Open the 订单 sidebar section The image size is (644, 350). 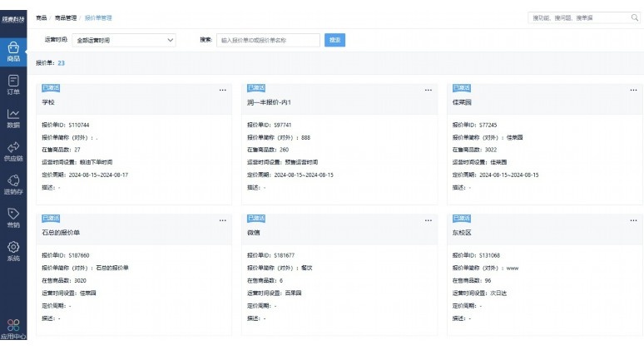pyautogui.click(x=13, y=85)
